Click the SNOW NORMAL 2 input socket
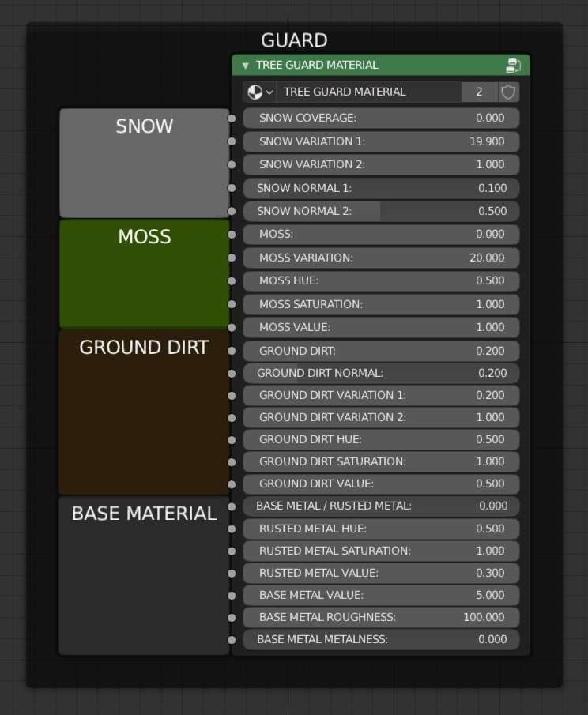Viewport: 588px width, 715px height. 232,212
